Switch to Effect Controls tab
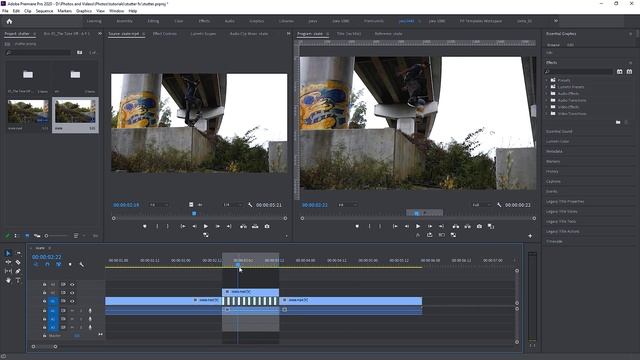 coord(164,33)
